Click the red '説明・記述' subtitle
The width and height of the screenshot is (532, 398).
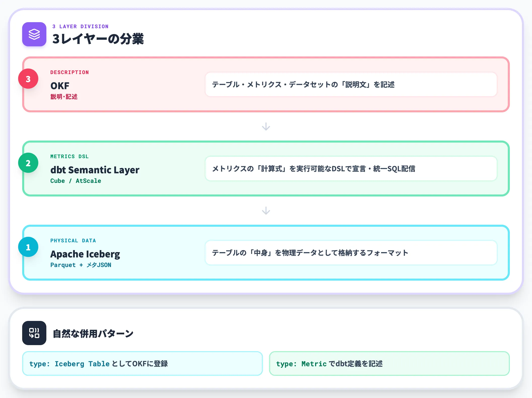click(x=64, y=97)
